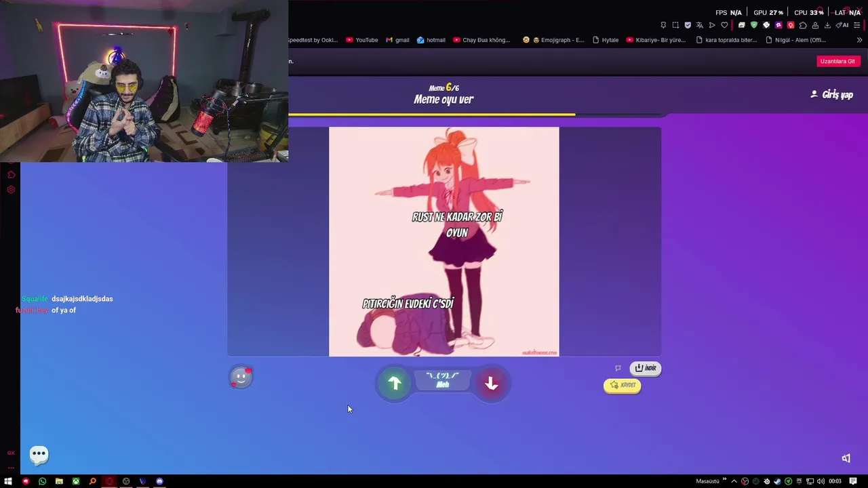
Task: Click the Squalife chat message
Action: tap(67, 299)
